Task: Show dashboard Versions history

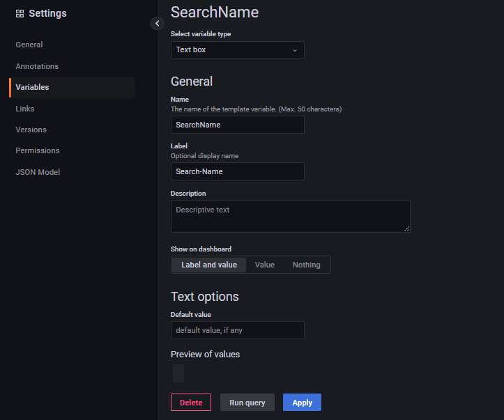Action: pyautogui.click(x=31, y=130)
